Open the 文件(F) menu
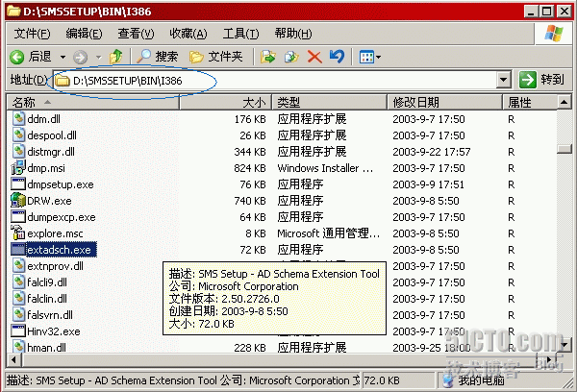The image size is (577, 392). pos(32,34)
